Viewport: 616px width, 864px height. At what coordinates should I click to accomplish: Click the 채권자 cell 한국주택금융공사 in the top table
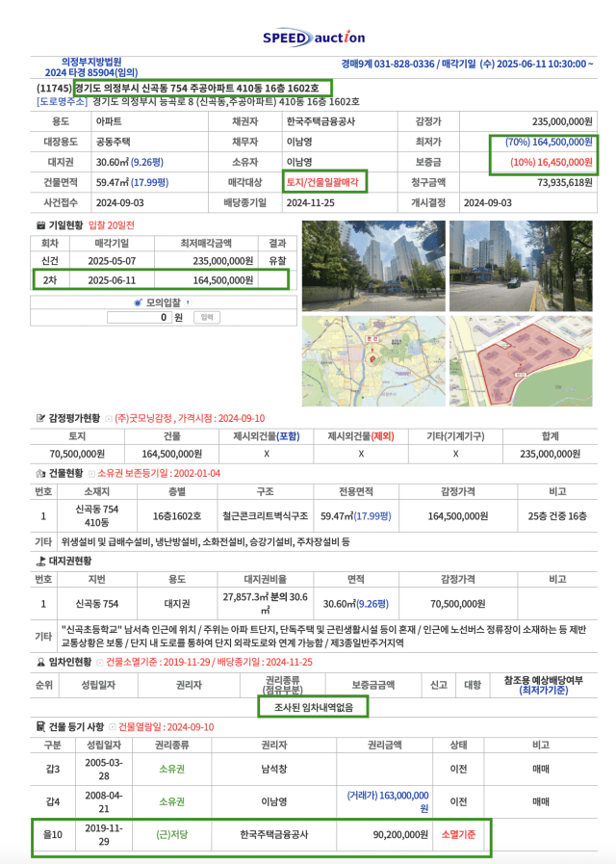[321, 121]
